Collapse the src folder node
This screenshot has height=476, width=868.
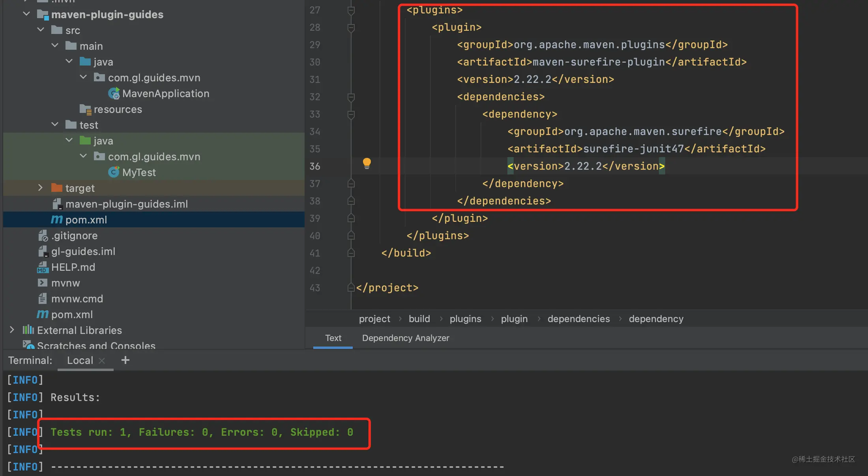click(41, 30)
